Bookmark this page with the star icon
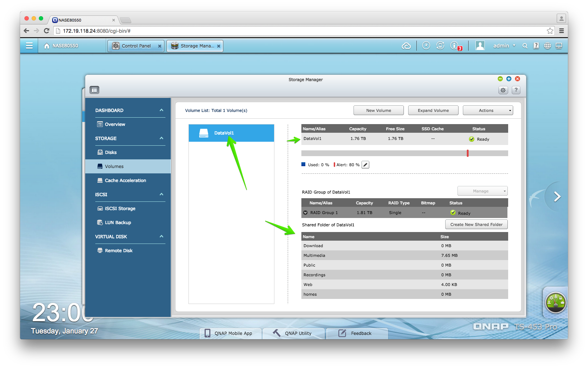 tap(550, 31)
